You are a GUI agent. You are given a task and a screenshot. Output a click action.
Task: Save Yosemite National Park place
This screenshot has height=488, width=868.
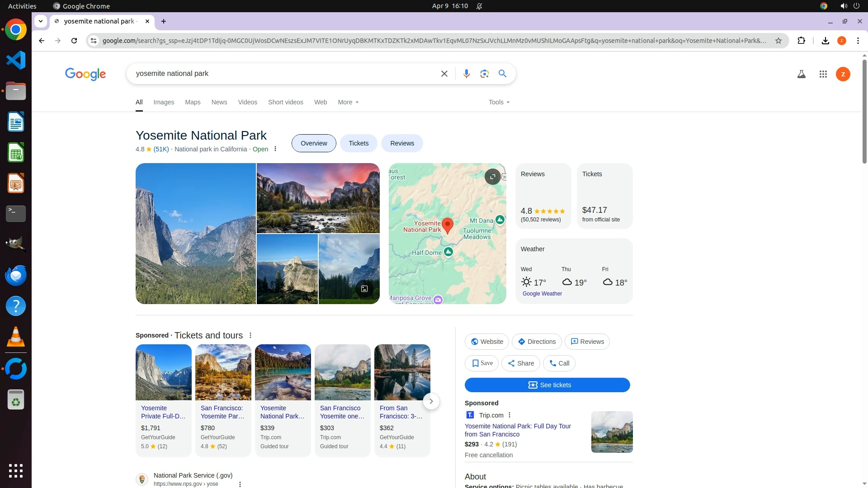pyautogui.click(x=481, y=363)
